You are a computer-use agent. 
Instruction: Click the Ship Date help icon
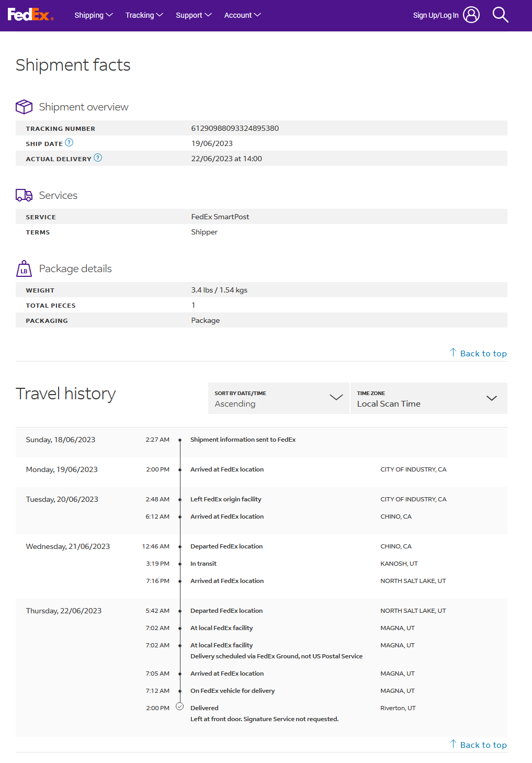69,142
